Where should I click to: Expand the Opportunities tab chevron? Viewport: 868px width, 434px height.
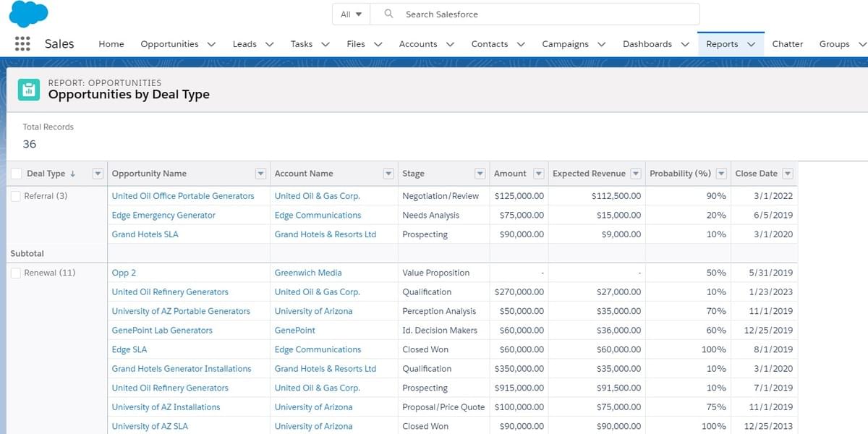[x=211, y=44]
